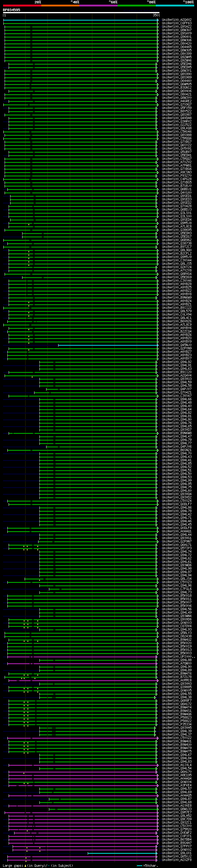Click the UniRef100_O64465 label

[x=176, y=47]
